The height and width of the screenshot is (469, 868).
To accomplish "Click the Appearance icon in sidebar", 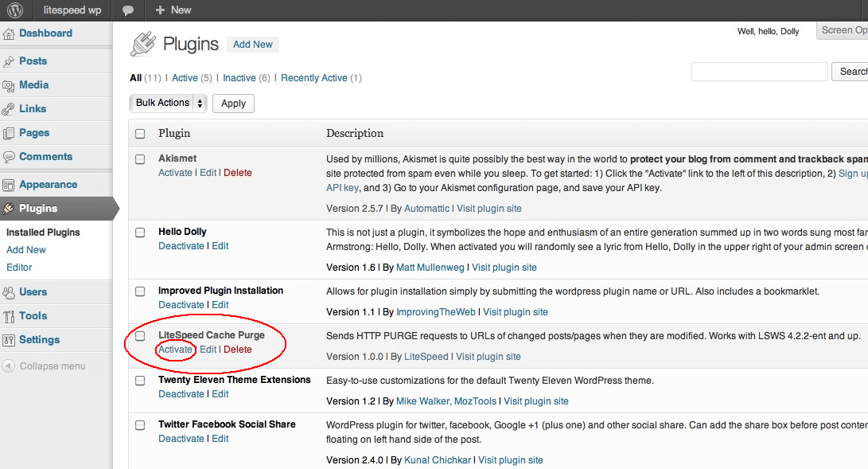I will [x=8, y=185].
